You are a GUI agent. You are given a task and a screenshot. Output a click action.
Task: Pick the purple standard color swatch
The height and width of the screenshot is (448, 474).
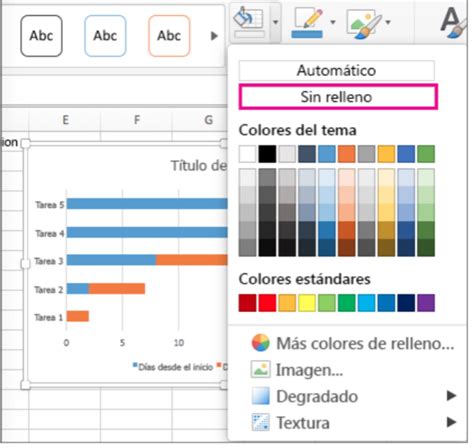426,303
